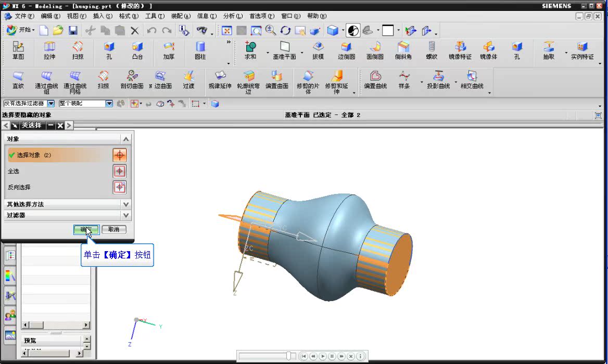The image size is (608, 364).
Task: Click the 全选 select-all button
Action: [119, 171]
